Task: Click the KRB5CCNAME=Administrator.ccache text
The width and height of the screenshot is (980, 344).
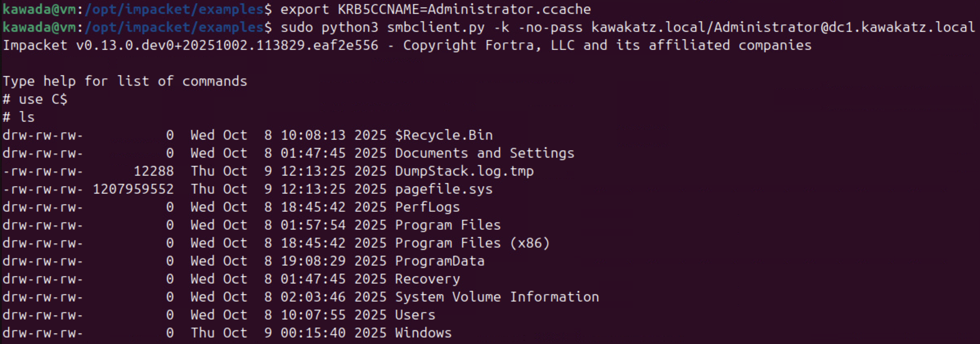Action: [x=464, y=9]
